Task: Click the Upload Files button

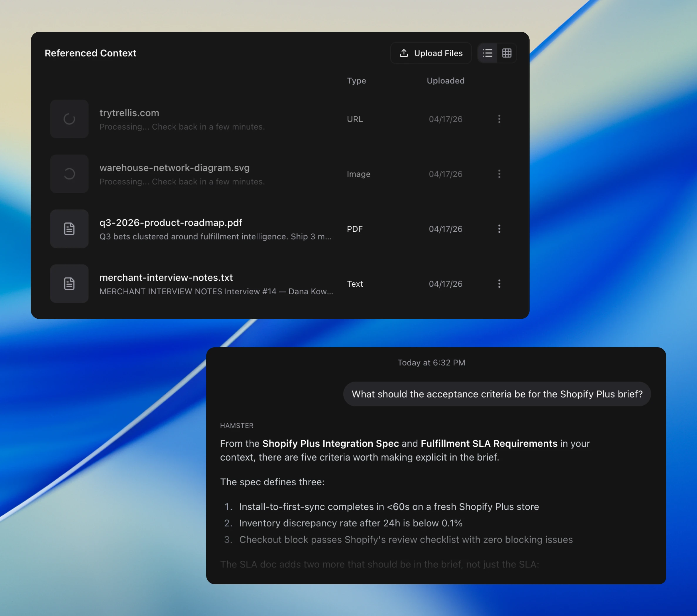Action: click(431, 53)
